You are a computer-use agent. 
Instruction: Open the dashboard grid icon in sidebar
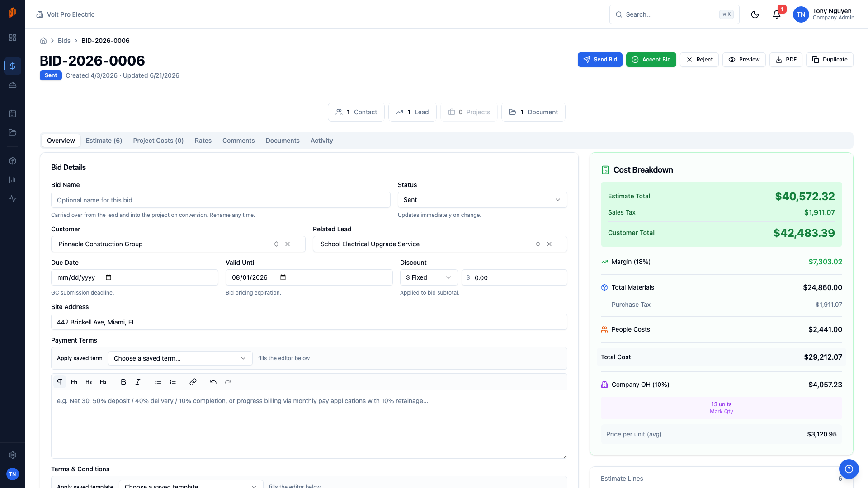point(13,38)
